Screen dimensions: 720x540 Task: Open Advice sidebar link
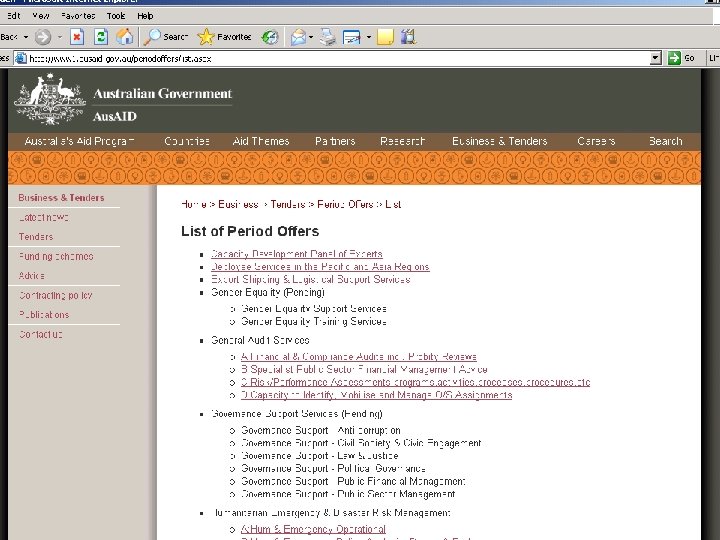pyautogui.click(x=32, y=276)
